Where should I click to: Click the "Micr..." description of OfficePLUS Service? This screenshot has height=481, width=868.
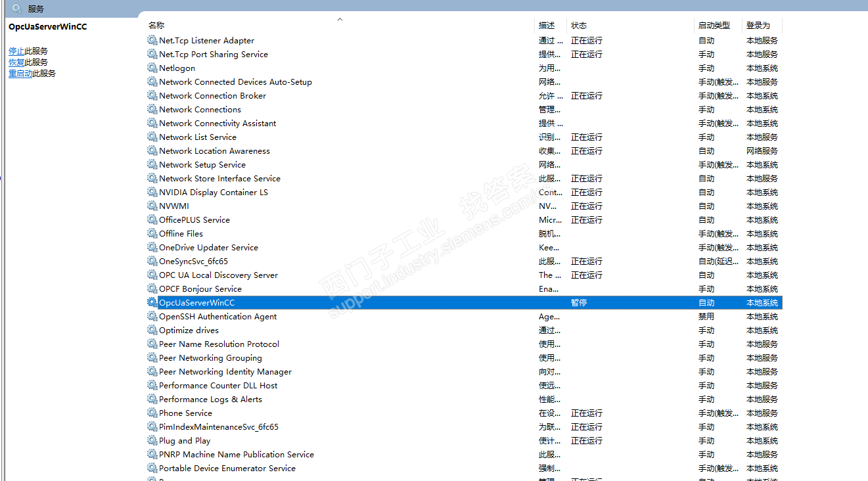pyautogui.click(x=550, y=220)
